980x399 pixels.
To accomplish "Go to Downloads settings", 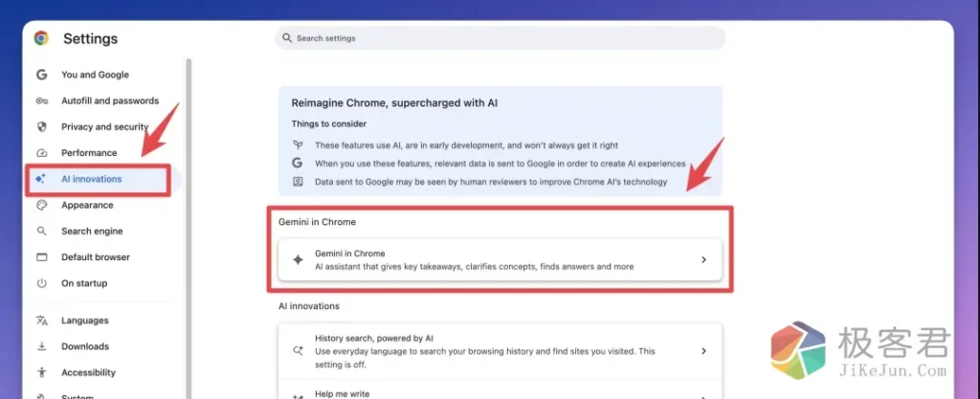I will coord(84,346).
